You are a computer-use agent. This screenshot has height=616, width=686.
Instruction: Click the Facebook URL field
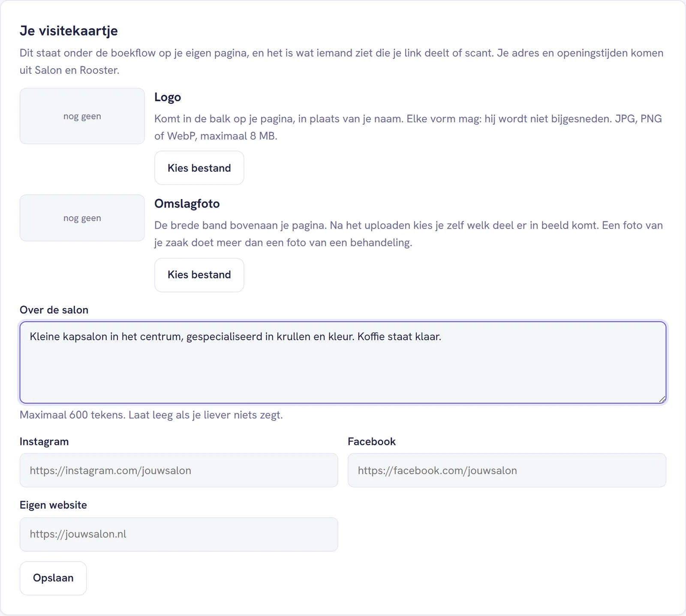pyautogui.click(x=507, y=470)
